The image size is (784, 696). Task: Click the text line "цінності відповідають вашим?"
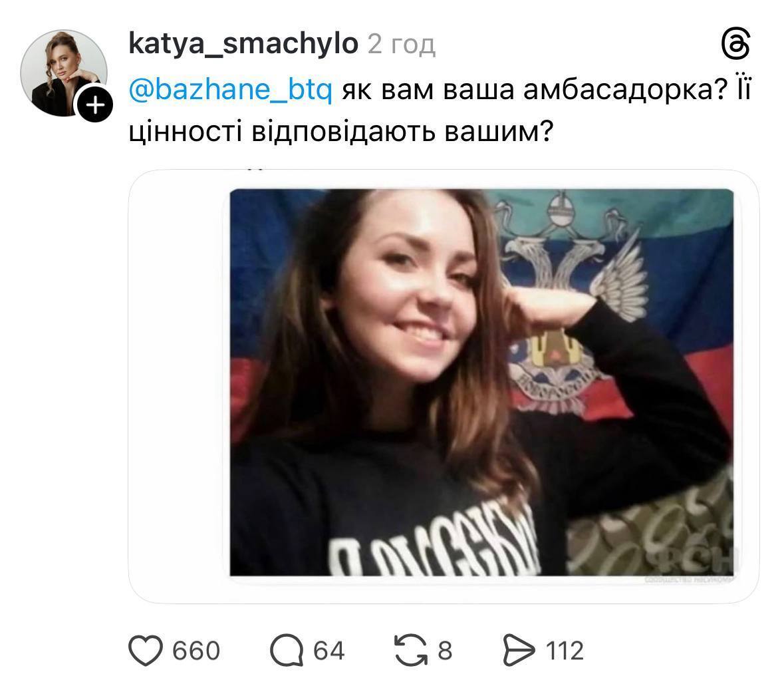(340, 132)
